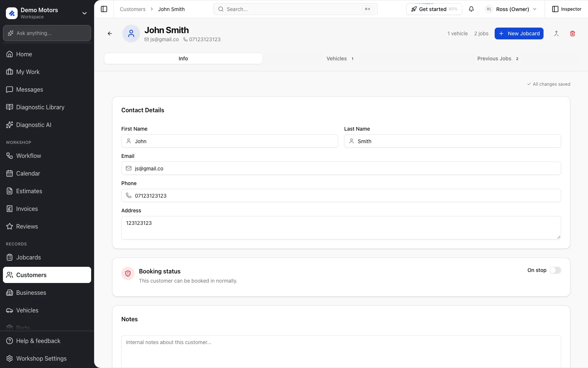This screenshot has width=588, height=368.
Task: Open My Work page
Action: (x=47, y=72)
